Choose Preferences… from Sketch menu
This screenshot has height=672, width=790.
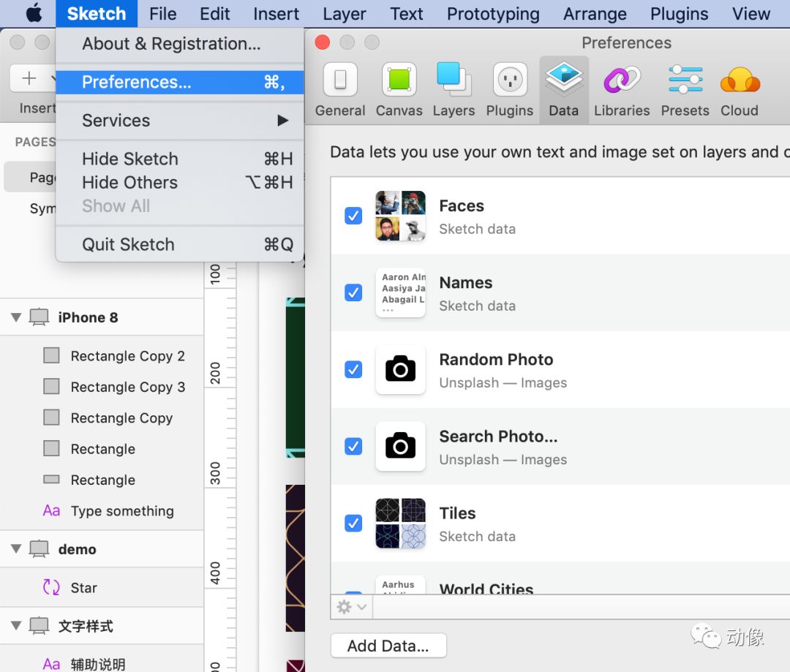(x=180, y=82)
